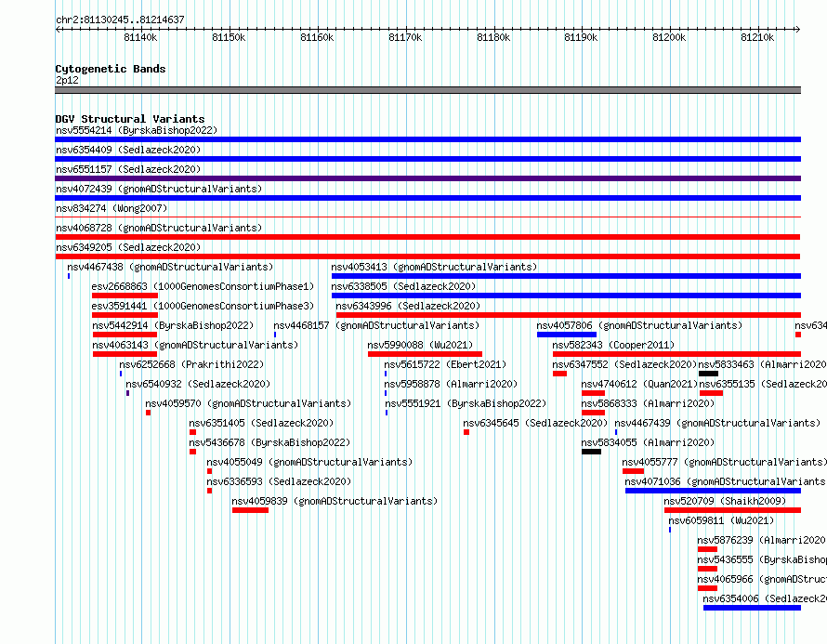Select the DGV Structural Variants track heading

point(130,119)
